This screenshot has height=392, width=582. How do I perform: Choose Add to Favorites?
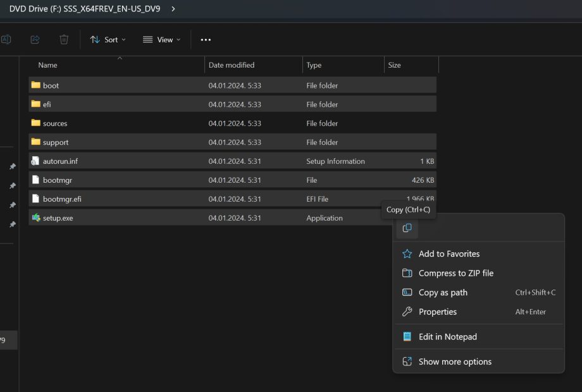(449, 254)
